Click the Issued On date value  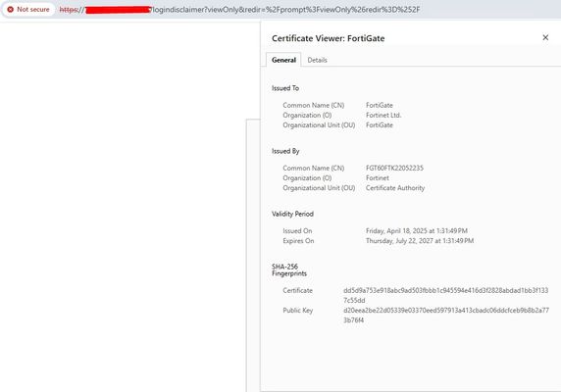click(417, 231)
